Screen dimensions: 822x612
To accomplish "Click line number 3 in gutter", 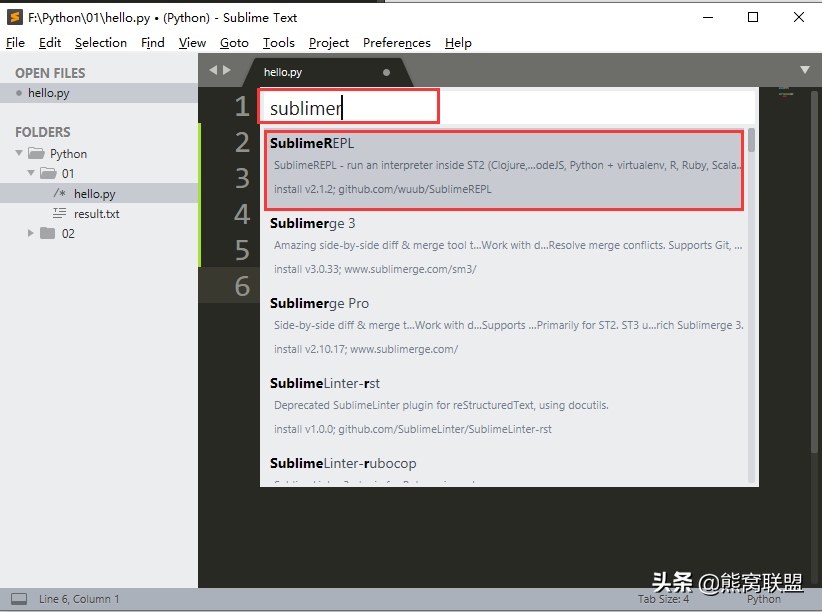I will click(242, 178).
